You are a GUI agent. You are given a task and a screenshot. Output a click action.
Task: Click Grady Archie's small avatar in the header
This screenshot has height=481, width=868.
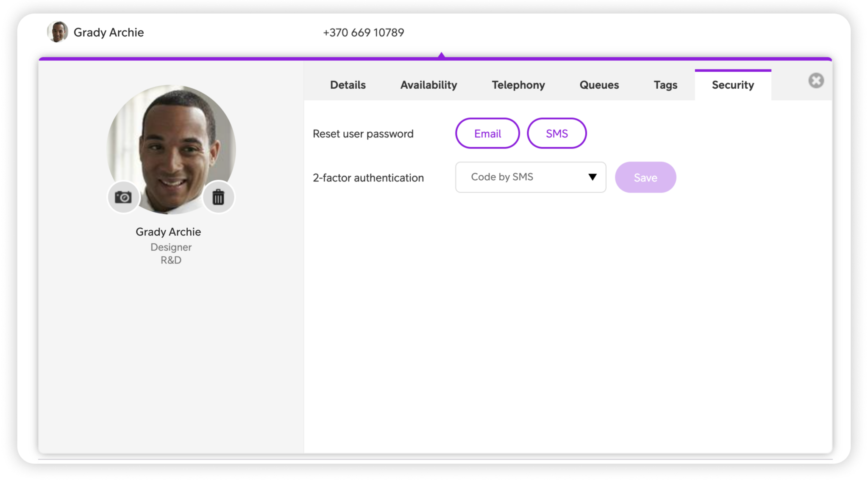[x=58, y=32]
